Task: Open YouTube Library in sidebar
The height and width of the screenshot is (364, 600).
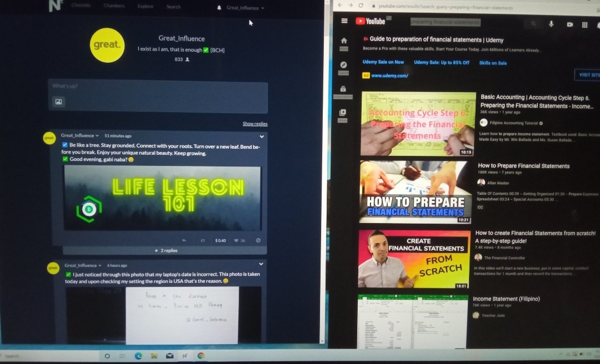Action: (x=342, y=115)
